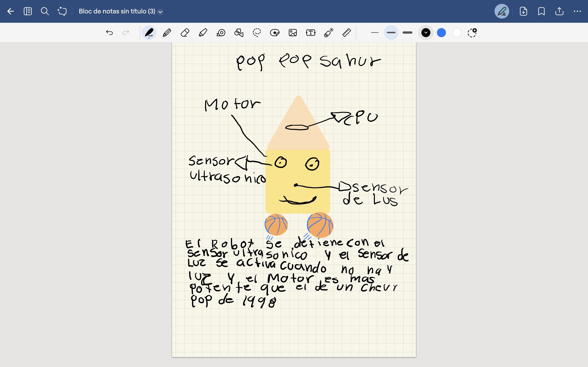This screenshot has width=588, height=367.
Task: Select the Text box tool
Action: pyautogui.click(x=311, y=33)
